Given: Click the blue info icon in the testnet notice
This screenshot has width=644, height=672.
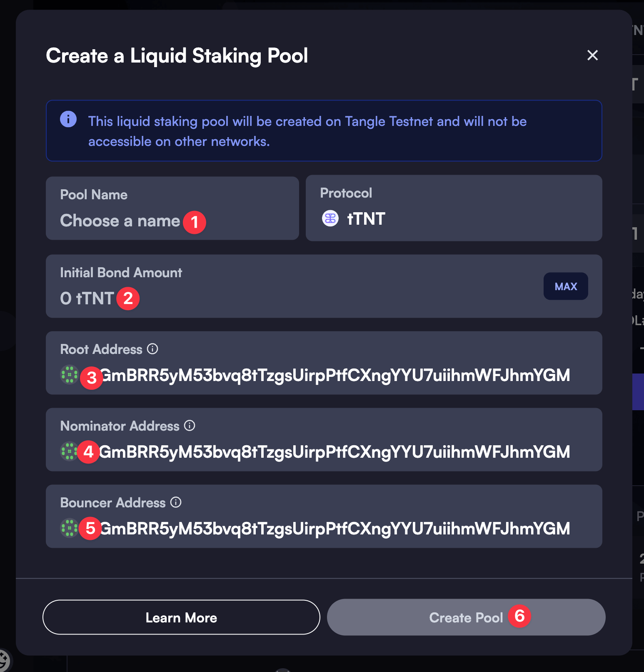Looking at the screenshot, I should pos(69,119).
